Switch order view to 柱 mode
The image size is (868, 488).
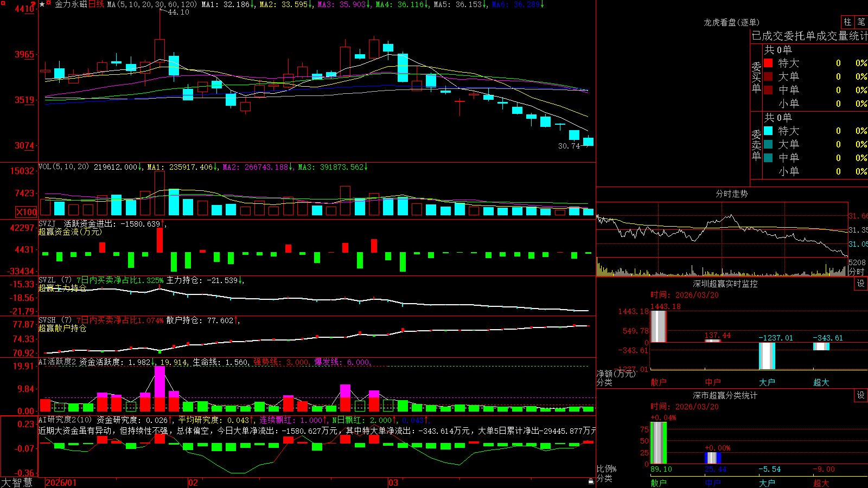click(847, 22)
